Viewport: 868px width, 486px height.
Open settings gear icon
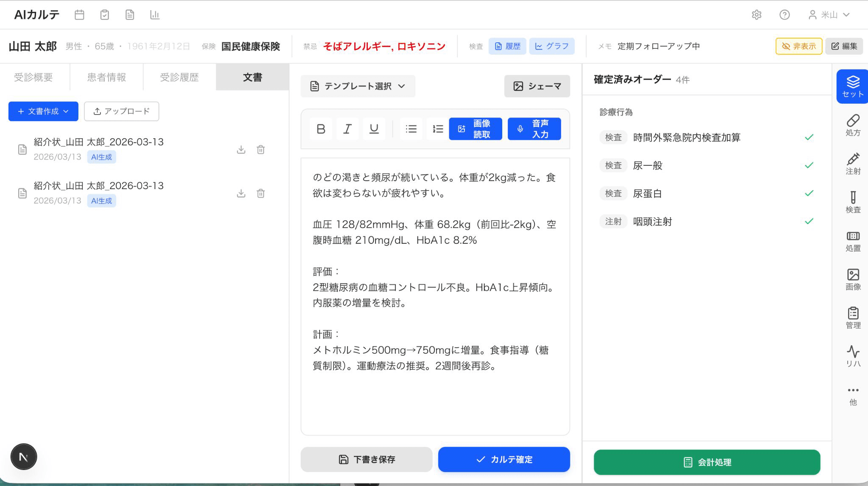click(757, 15)
